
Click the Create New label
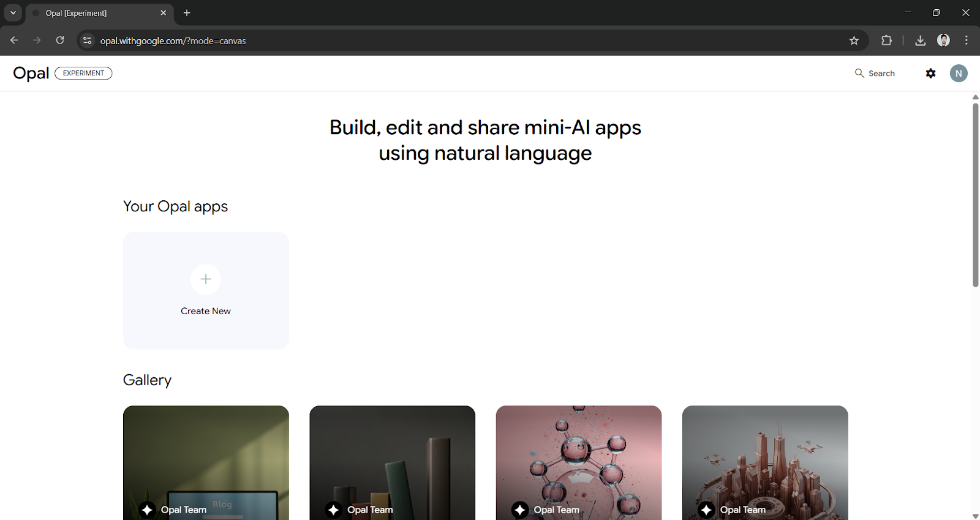[x=206, y=311]
